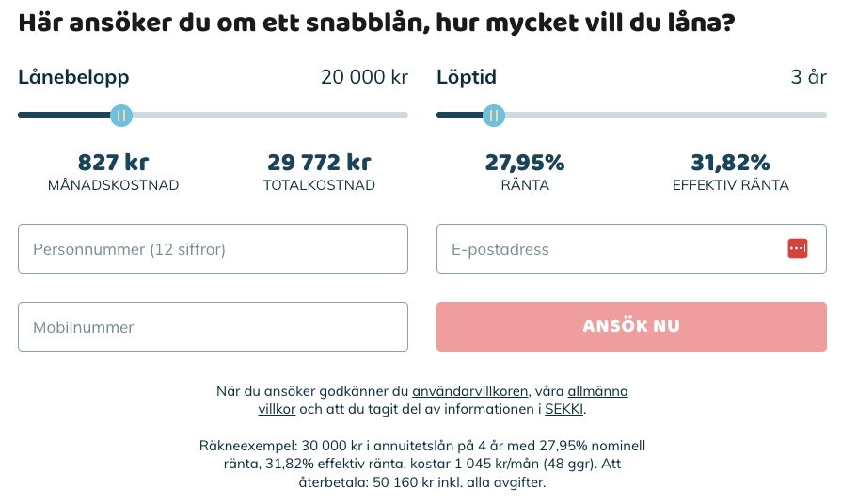Click the 827 kr månadskostnad figure

click(x=113, y=163)
